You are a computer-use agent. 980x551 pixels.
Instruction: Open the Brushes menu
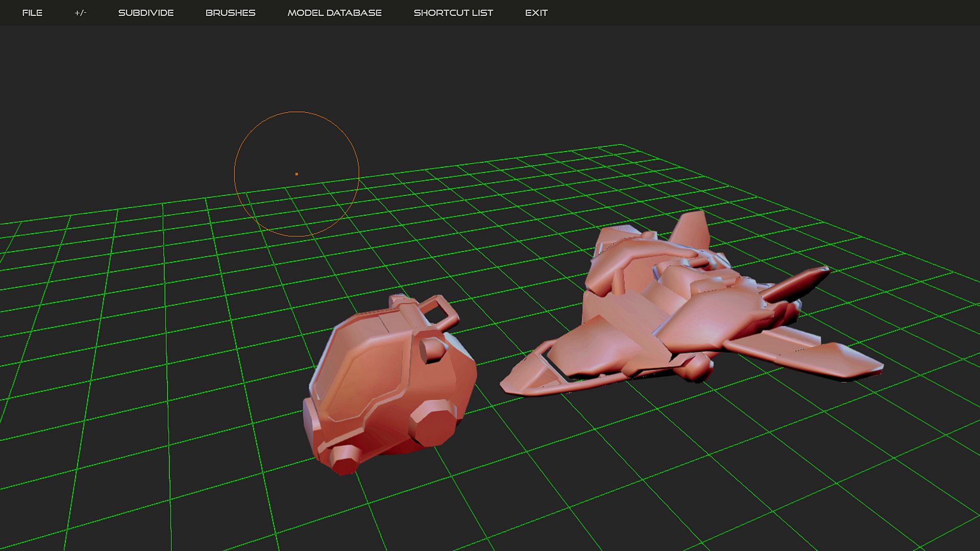coord(230,13)
